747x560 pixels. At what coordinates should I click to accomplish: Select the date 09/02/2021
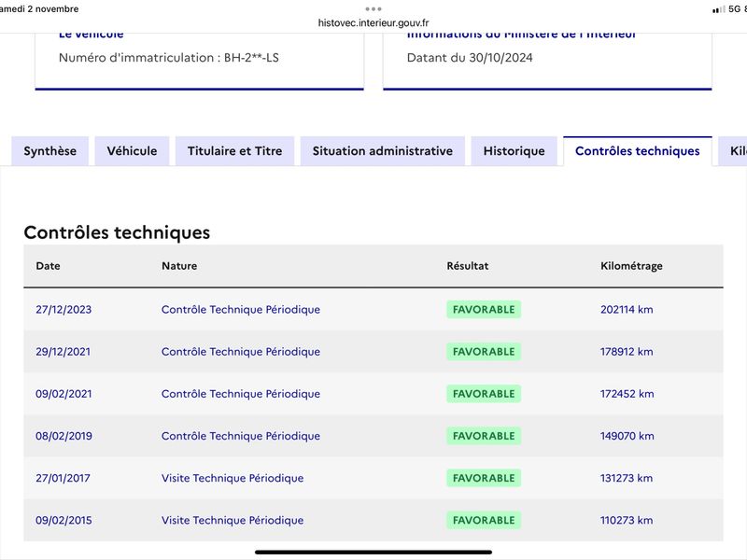click(x=63, y=394)
